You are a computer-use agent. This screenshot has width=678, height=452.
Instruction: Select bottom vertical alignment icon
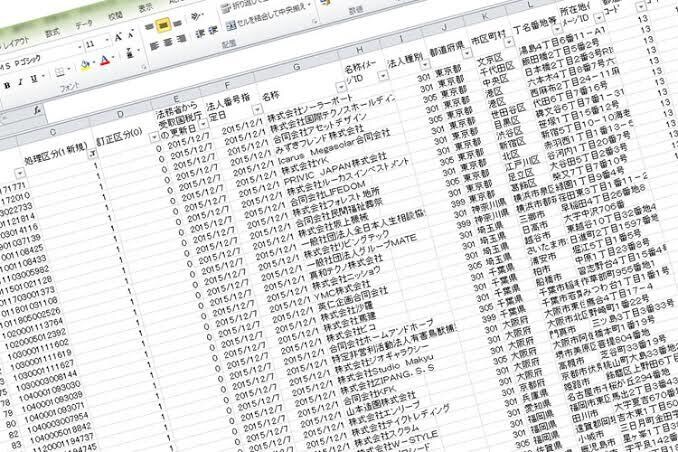click(x=177, y=23)
